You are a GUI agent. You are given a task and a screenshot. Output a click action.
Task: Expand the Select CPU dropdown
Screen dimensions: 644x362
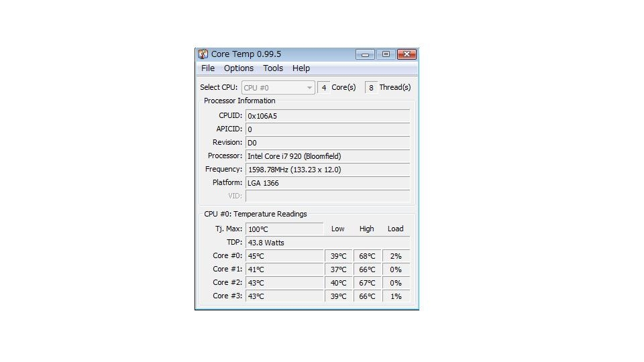click(x=278, y=87)
